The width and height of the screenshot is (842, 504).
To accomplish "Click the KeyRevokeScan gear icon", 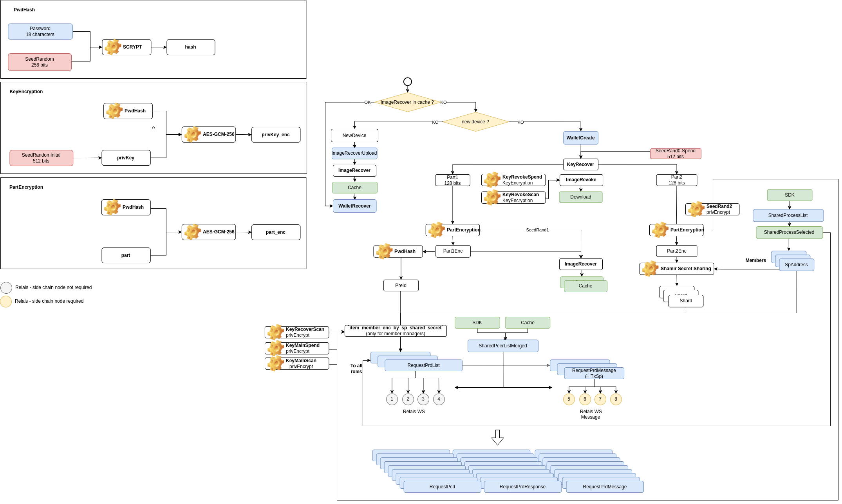I will point(492,197).
